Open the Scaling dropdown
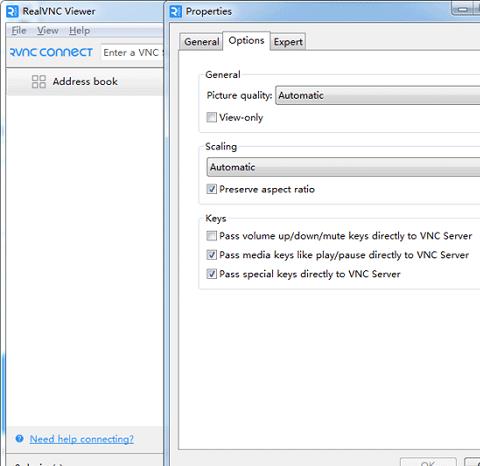This screenshot has width=480, height=466. click(x=343, y=167)
